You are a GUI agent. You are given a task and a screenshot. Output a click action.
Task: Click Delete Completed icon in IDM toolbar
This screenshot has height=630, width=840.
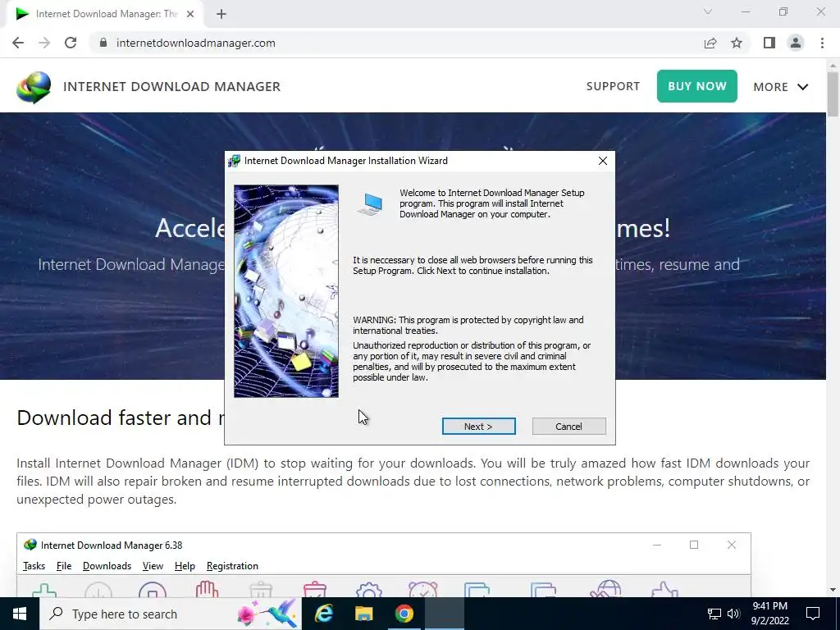click(314, 590)
